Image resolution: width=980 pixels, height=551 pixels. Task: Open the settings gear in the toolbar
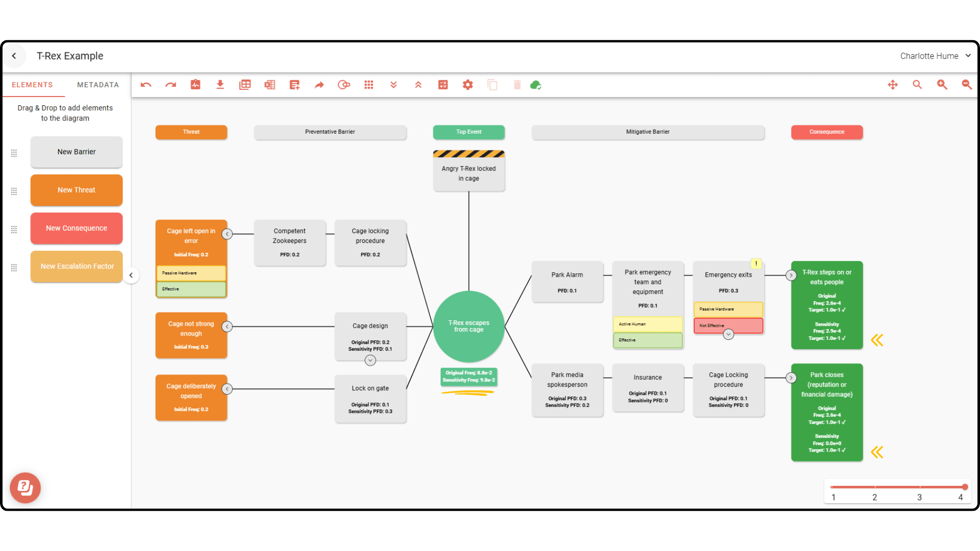[468, 85]
